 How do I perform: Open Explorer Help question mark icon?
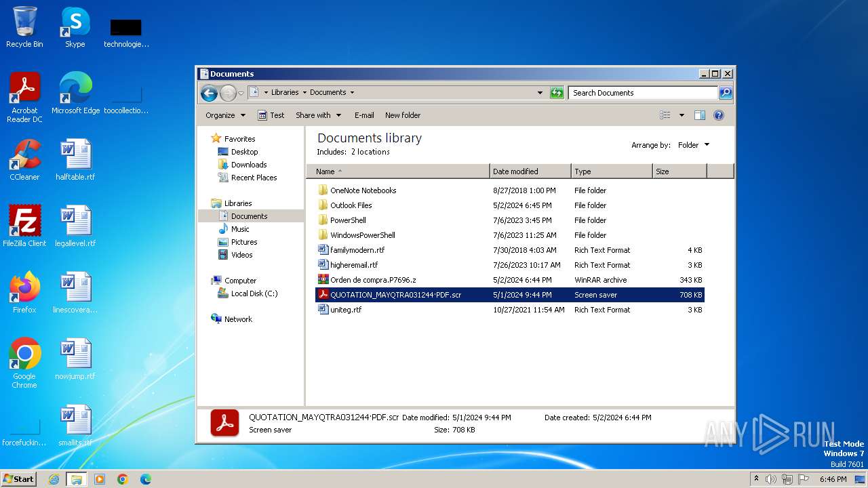(719, 115)
